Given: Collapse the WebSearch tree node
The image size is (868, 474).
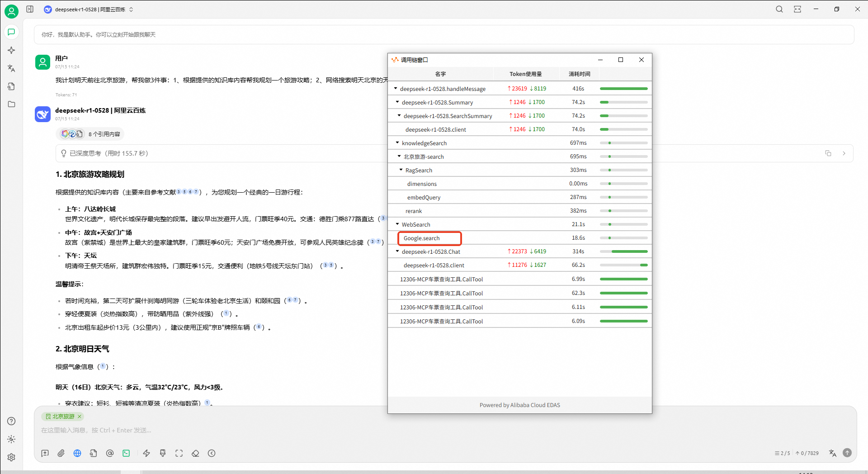Looking at the screenshot, I should tap(397, 224).
